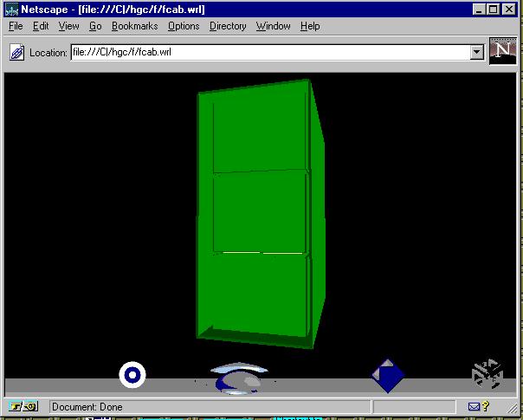The height and width of the screenshot is (420, 523).
Task: Open the View menu
Action: coord(68,26)
